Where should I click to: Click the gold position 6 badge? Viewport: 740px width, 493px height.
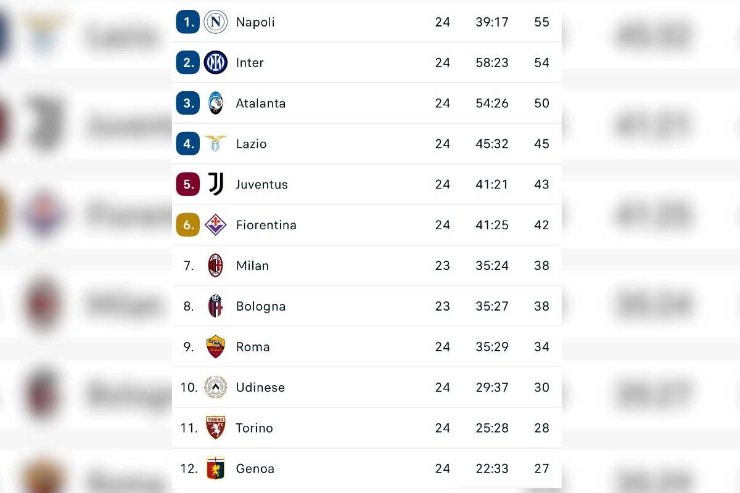click(x=188, y=225)
